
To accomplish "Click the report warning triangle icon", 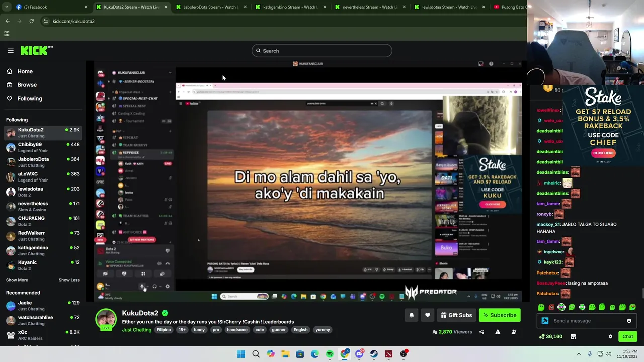I will click(498, 332).
